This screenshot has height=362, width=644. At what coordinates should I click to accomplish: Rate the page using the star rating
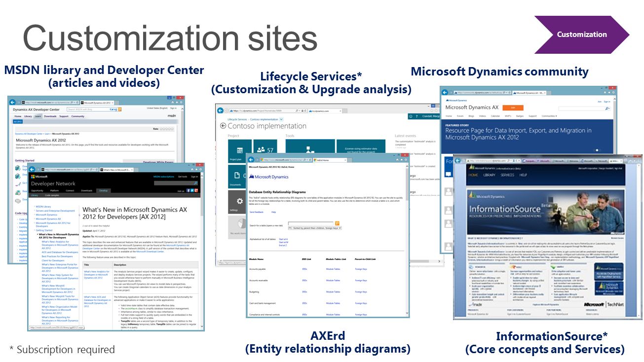(x=167, y=129)
